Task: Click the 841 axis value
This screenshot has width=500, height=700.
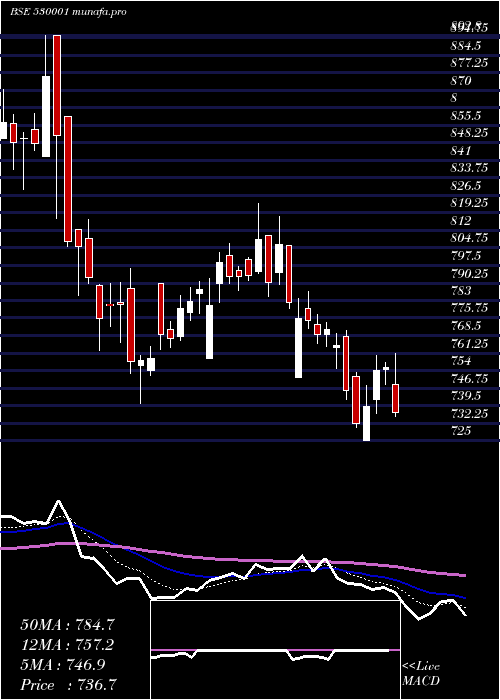Action: point(461,150)
